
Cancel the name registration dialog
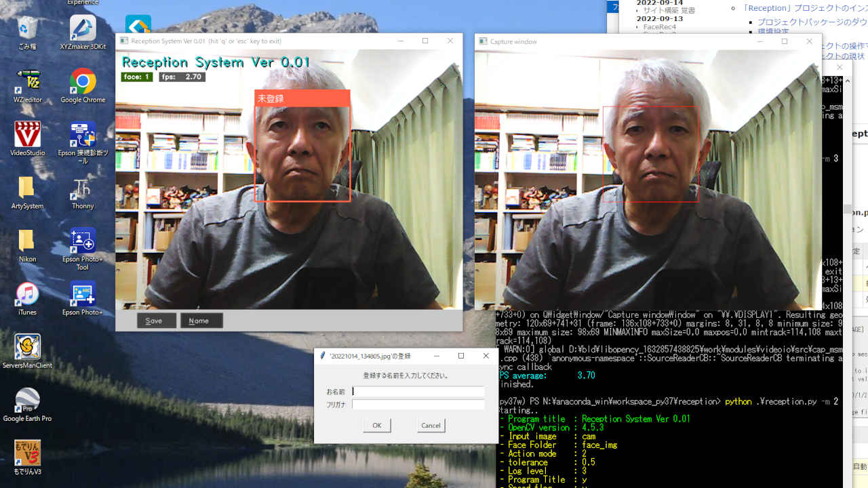pyautogui.click(x=431, y=426)
